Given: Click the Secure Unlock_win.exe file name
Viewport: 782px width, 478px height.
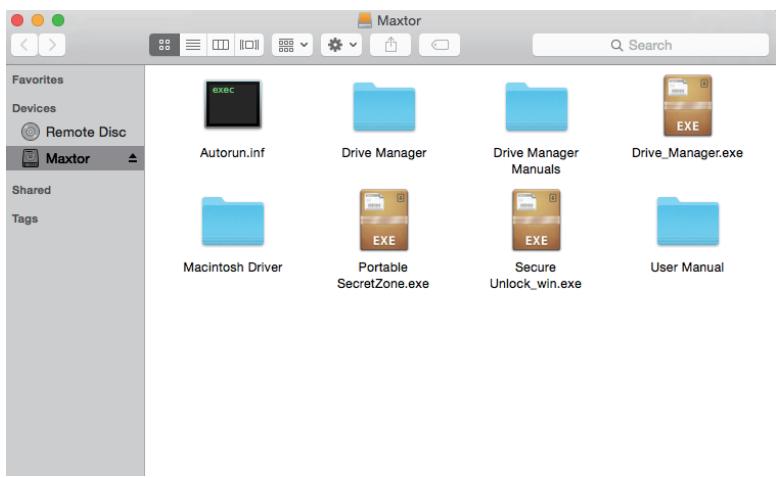Looking at the screenshot, I should pyautogui.click(x=536, y=275).
